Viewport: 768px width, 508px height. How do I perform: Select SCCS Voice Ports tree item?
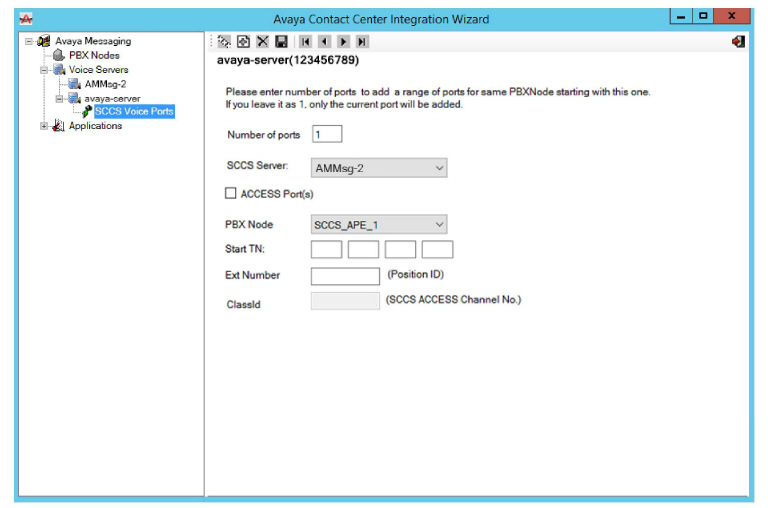[134, 112]
